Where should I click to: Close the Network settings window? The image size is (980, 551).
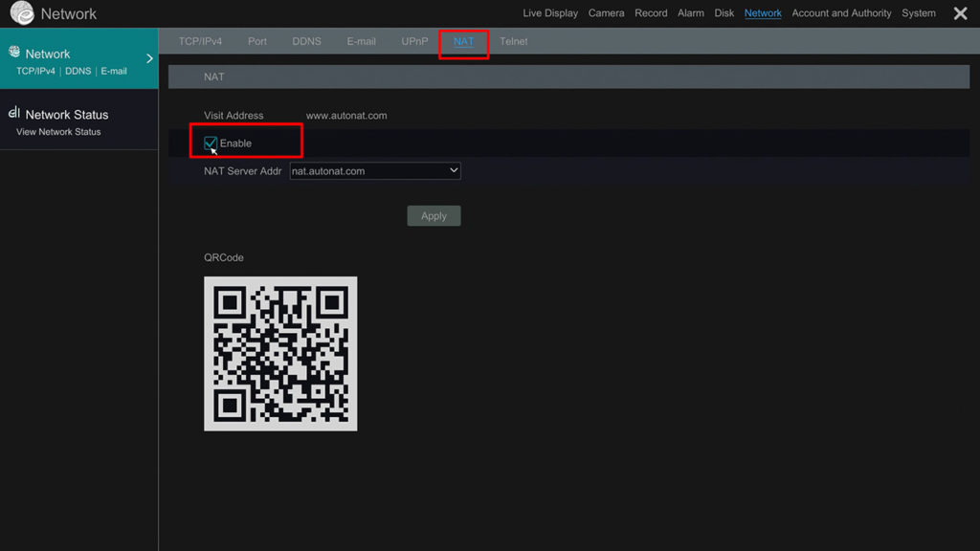tap(960, 13)
